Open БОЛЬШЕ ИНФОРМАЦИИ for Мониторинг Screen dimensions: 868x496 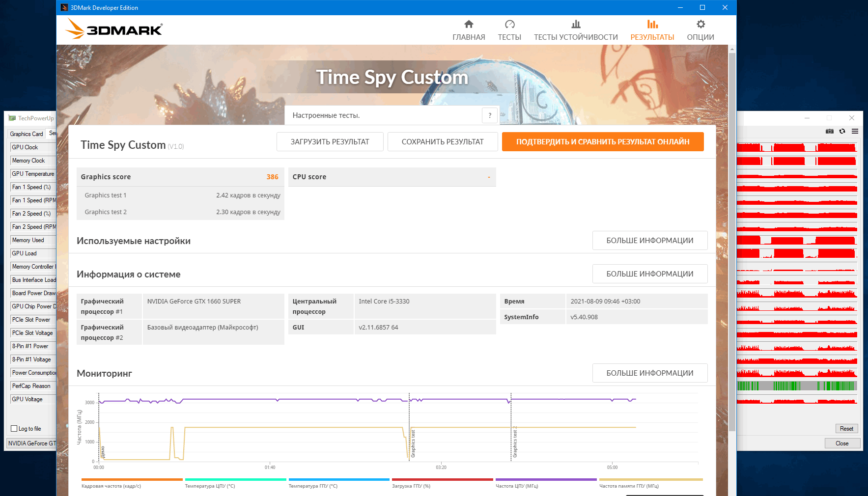click(650, 373)
